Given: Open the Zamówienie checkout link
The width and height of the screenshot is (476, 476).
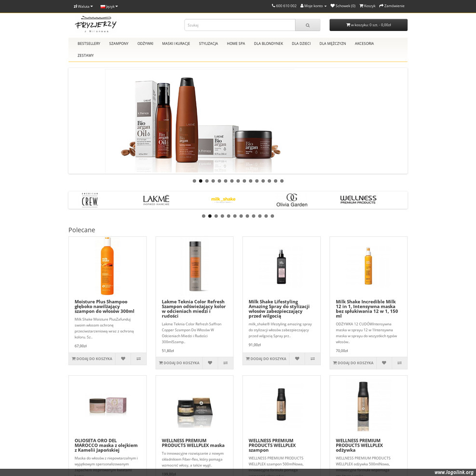Looking at the screenshot, I should 392,6.
